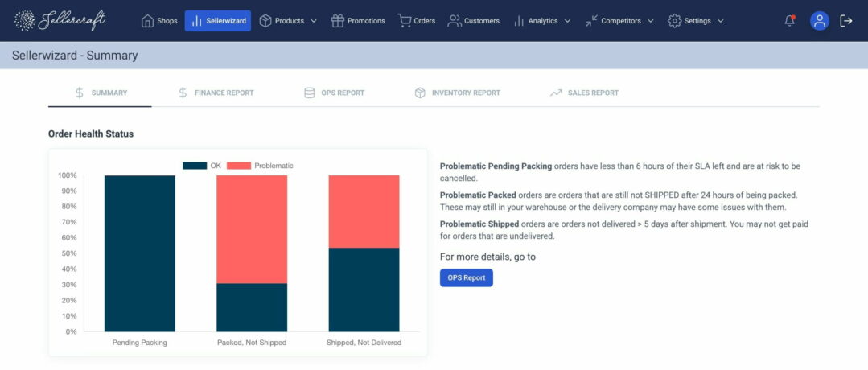Screen dimensions: 868x370
Task: Click the blue OPS Report button
Action: click(466, 278)
